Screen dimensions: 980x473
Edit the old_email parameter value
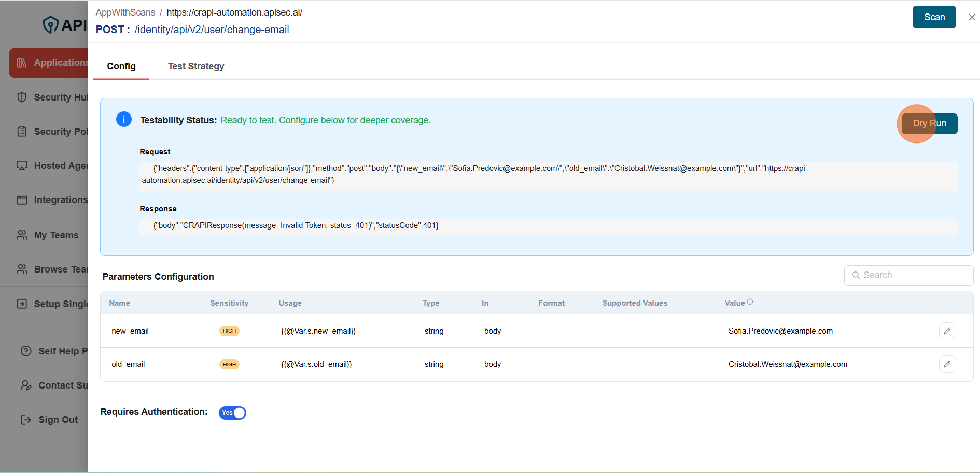click(947, 364)
